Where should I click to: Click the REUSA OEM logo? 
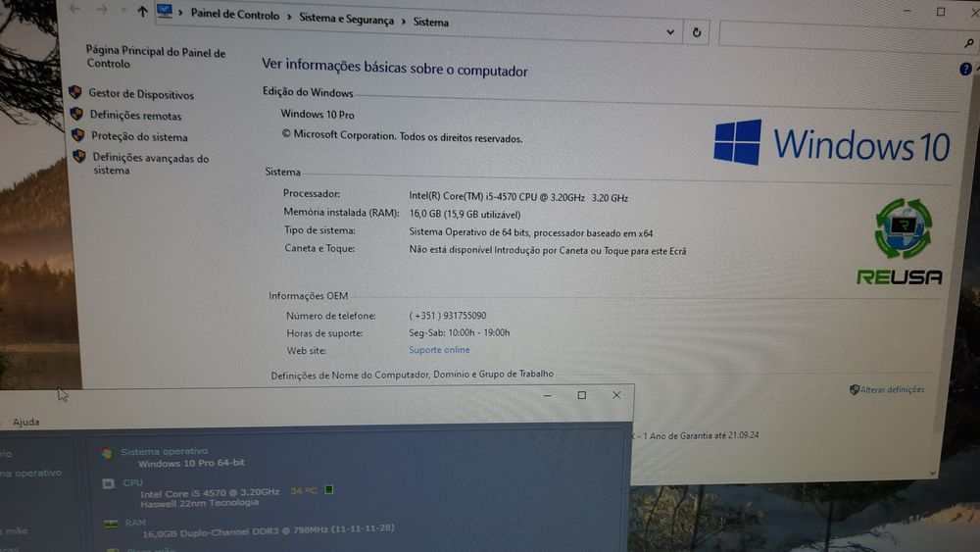click(x=900, y=242)
